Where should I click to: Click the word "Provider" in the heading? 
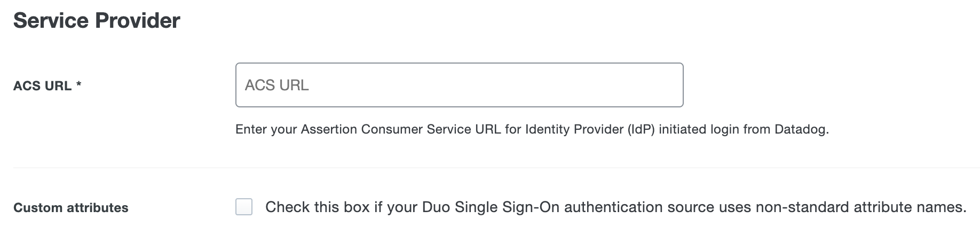(x=138, y=21)
